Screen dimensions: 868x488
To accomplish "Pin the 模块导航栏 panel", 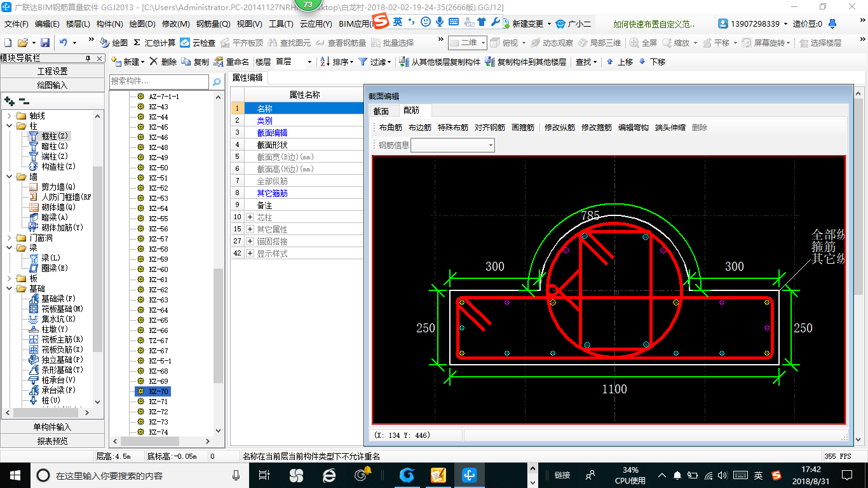I will point(88,58).
